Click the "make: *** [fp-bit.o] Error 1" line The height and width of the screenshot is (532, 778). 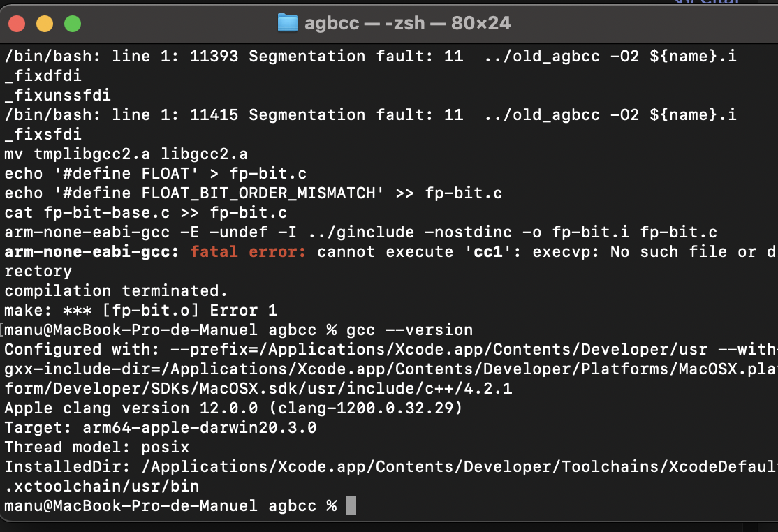tap(140, 310)
